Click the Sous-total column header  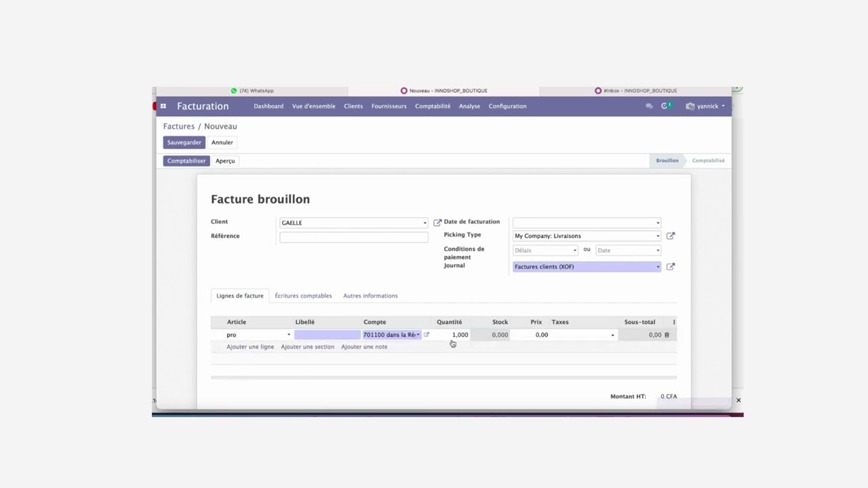(639, 322)
